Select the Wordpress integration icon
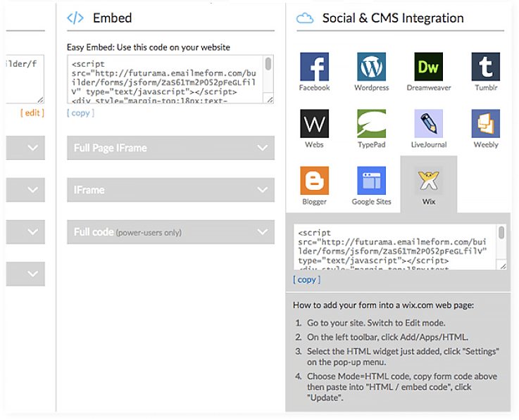The width and height of the screenshot is (519, 420). pyautogui.click(x=371, y=67)
